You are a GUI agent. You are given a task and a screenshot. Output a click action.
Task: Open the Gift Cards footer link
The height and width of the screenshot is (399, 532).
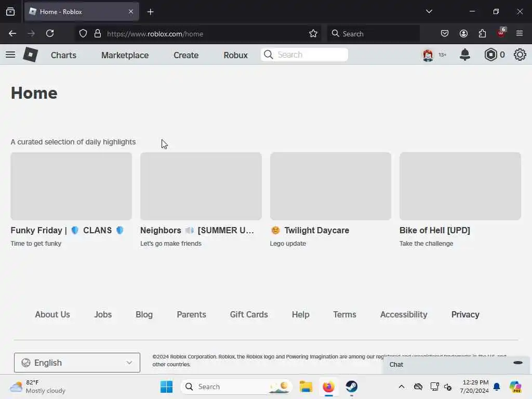249,314
